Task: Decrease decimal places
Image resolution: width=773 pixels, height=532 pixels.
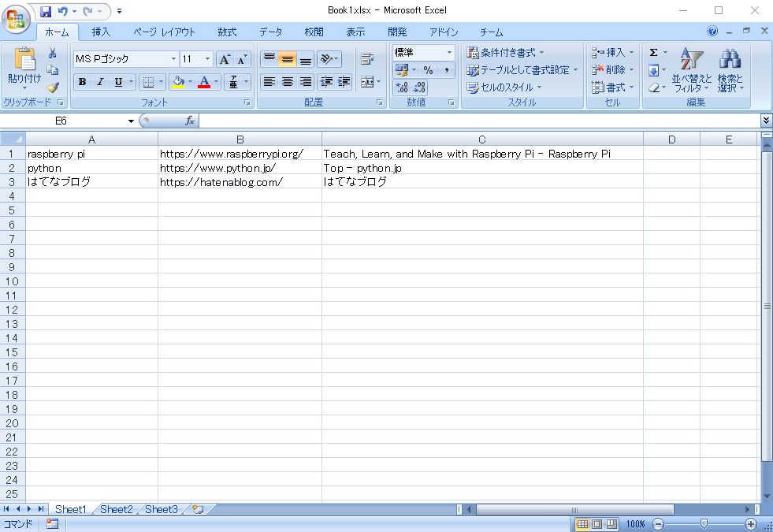Action: pyautogui.click(x=419, y=87)
